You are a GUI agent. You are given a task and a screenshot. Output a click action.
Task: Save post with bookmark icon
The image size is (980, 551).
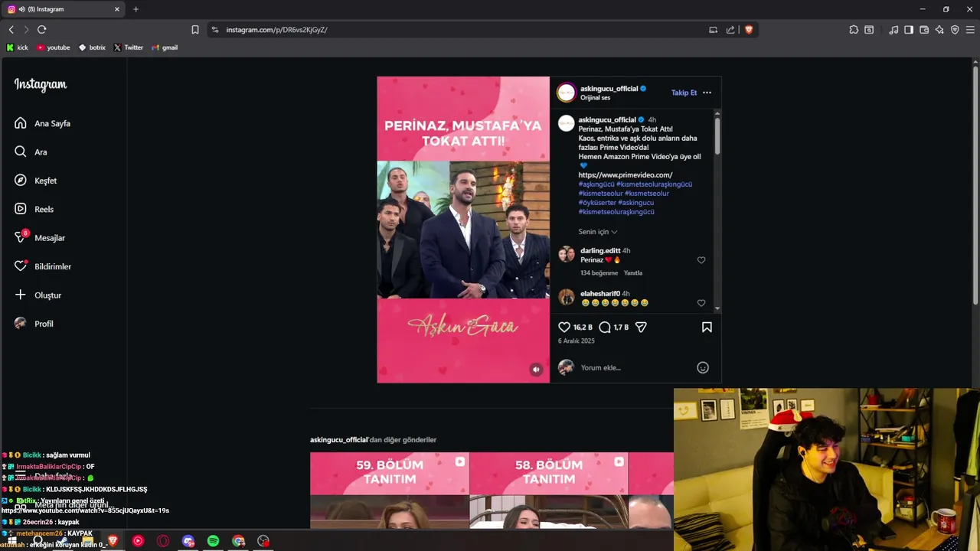click(707, 327)
